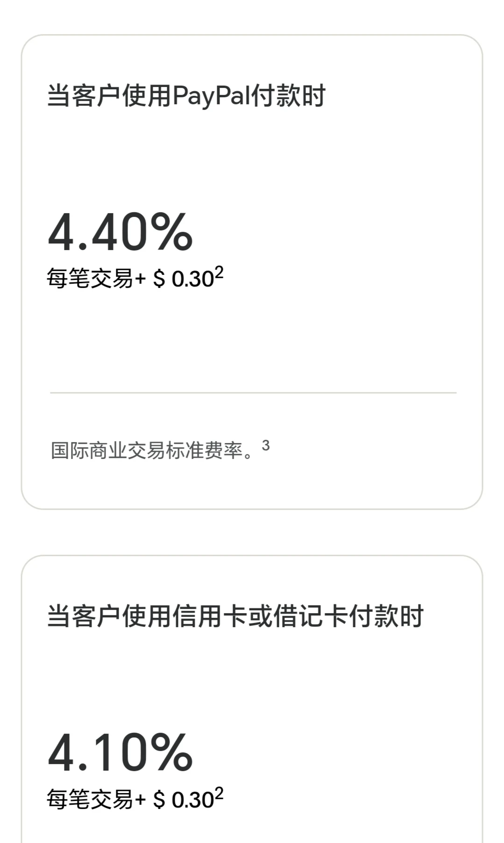Viewport: 504px width, 843px height.
Task: Select the 4.40% rate figure
Action: tap(120, 232)
